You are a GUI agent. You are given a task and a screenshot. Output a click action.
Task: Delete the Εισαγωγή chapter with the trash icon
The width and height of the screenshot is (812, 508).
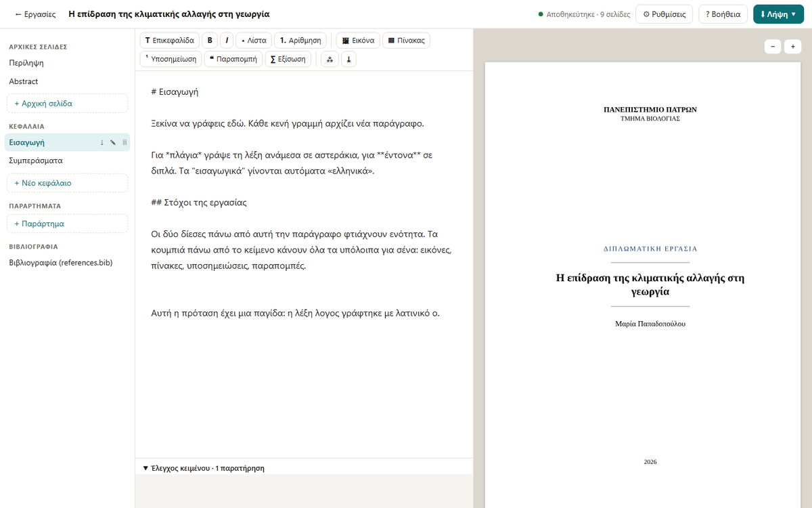[124, 142]
